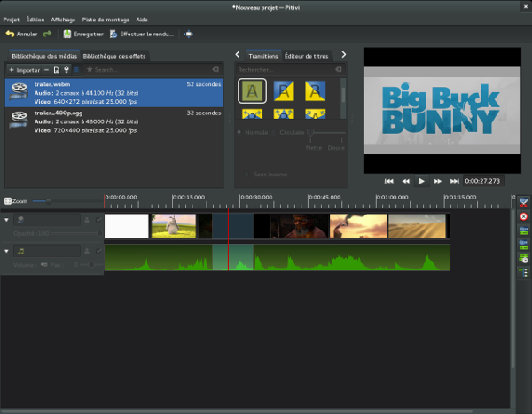Open the Piste de montage menu

(106, 19)
